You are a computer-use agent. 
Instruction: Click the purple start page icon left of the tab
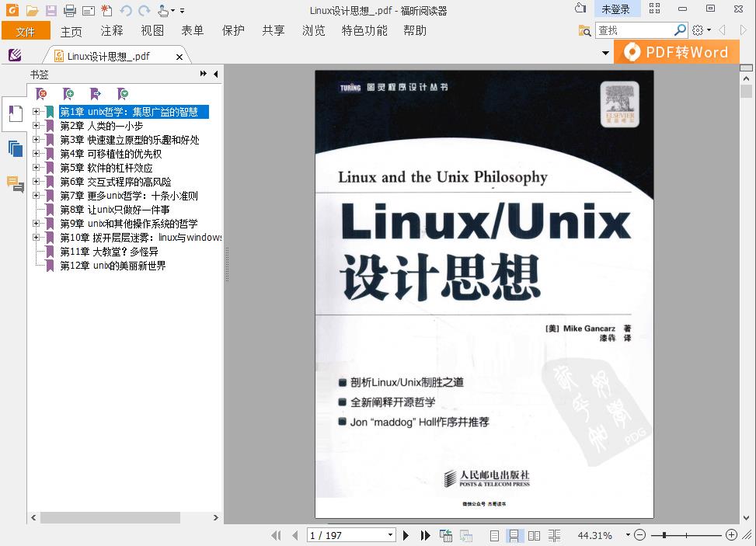click(15, 55)
